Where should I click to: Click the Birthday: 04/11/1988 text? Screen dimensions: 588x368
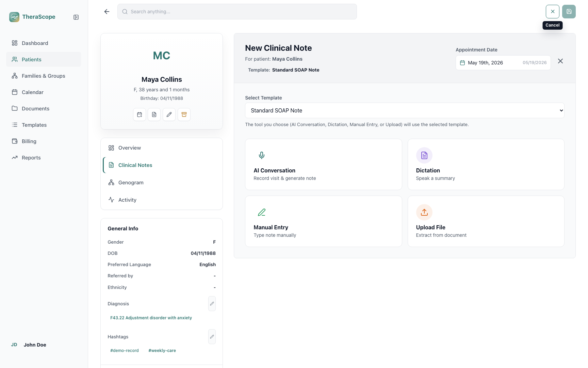click(162, 98)
